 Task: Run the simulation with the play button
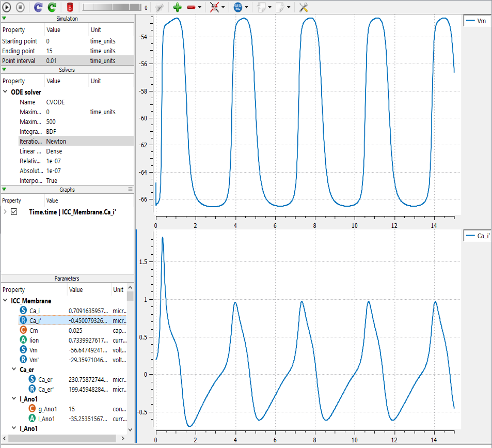(x=7, y=7)
